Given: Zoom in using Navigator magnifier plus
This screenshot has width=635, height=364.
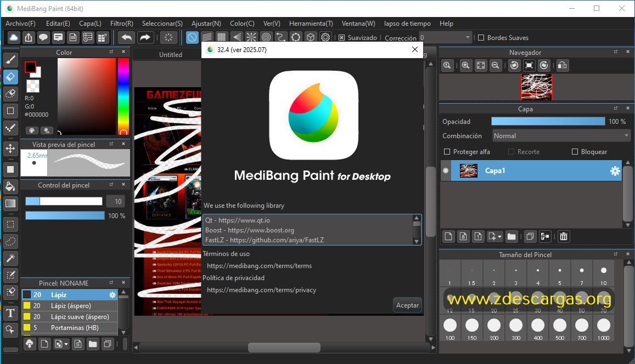Looking at the screenshot, I should pyautogui.click(x=466, y=66).
